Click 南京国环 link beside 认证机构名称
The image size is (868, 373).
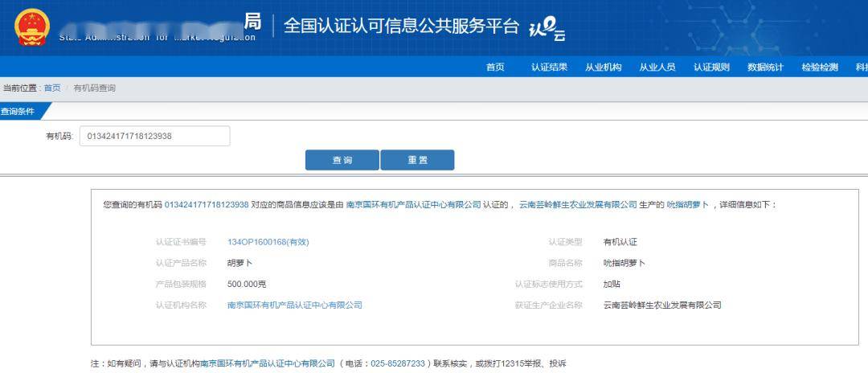pos(294,305)
